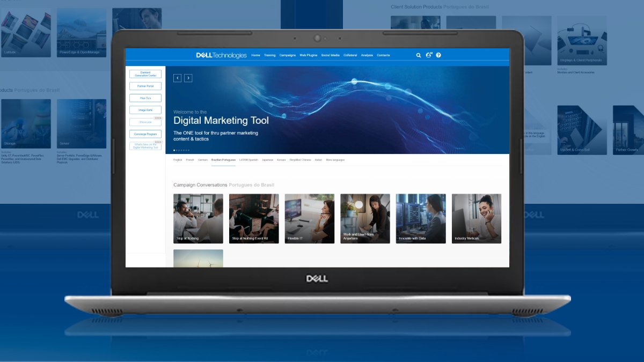Show the previous banner slide arrow
The width and height of the screenshot is (644, 362).
tap(177, 78)
